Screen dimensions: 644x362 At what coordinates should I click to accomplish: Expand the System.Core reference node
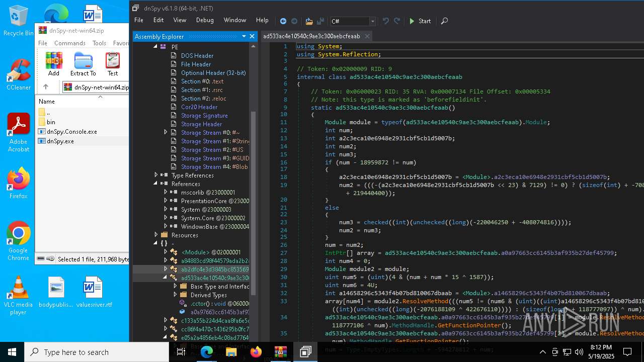coord(166,218)
